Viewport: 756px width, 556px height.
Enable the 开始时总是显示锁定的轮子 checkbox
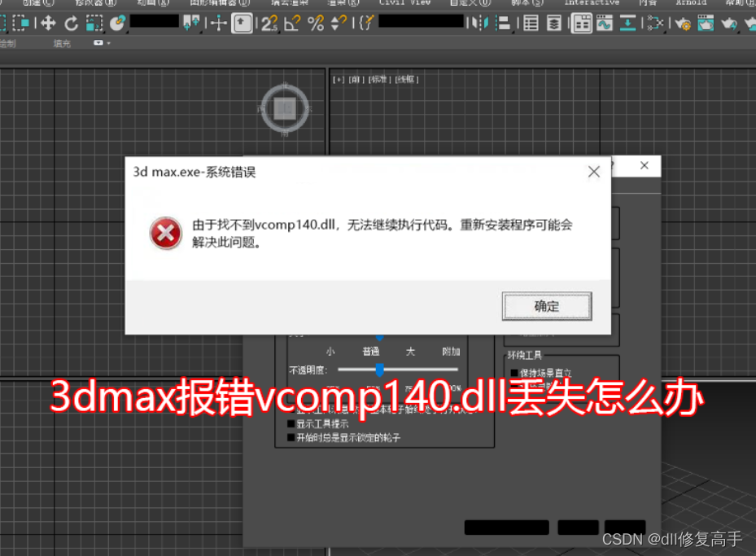point(291,437)
